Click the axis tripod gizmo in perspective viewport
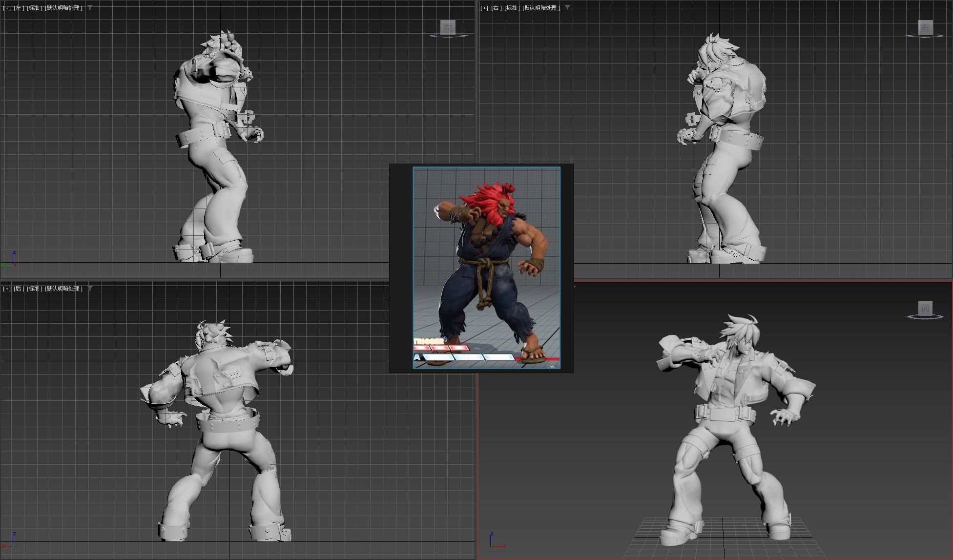The image size is (953, 560). pyautogui.click(x=494, y=542)
